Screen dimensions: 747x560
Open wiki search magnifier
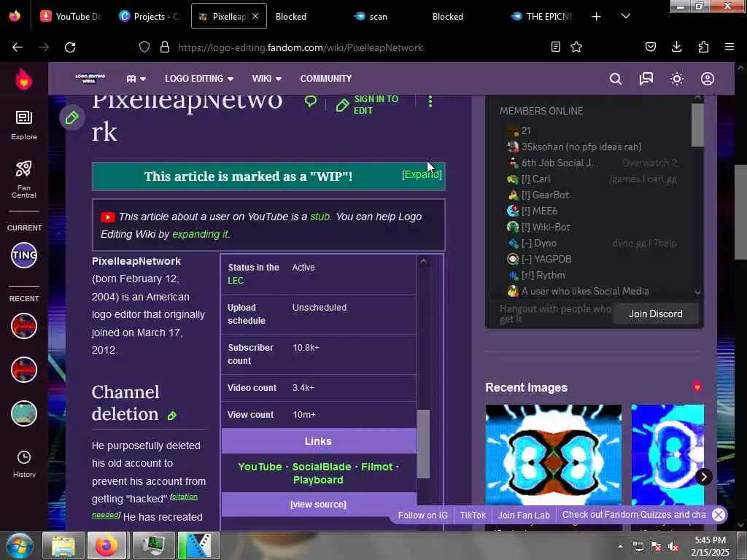616,79
